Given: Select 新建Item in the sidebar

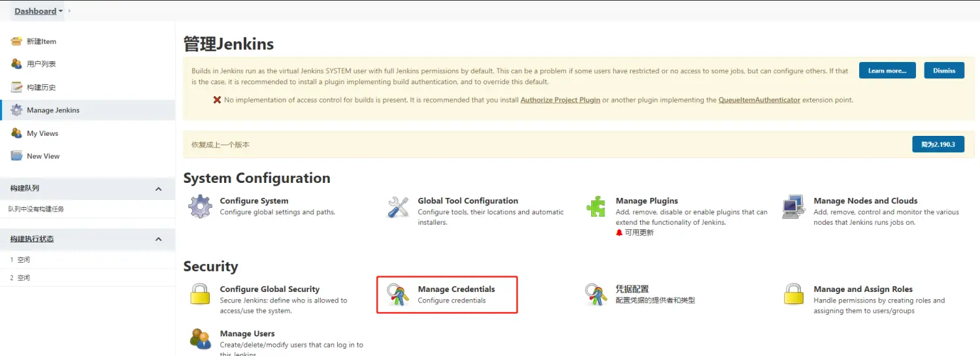Looking at the screenshot, I should click(41, 41).
